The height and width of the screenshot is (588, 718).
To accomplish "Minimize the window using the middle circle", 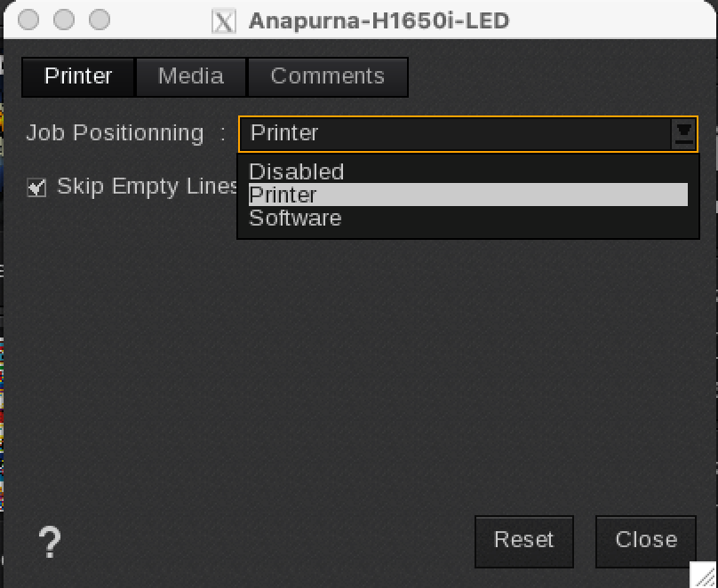I will pyautogui.click(x=64, y=20).
